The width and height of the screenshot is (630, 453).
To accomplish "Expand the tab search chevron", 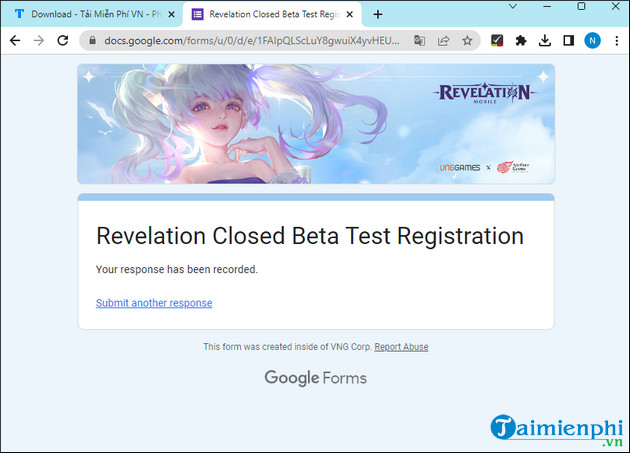I will coord(513,6).
